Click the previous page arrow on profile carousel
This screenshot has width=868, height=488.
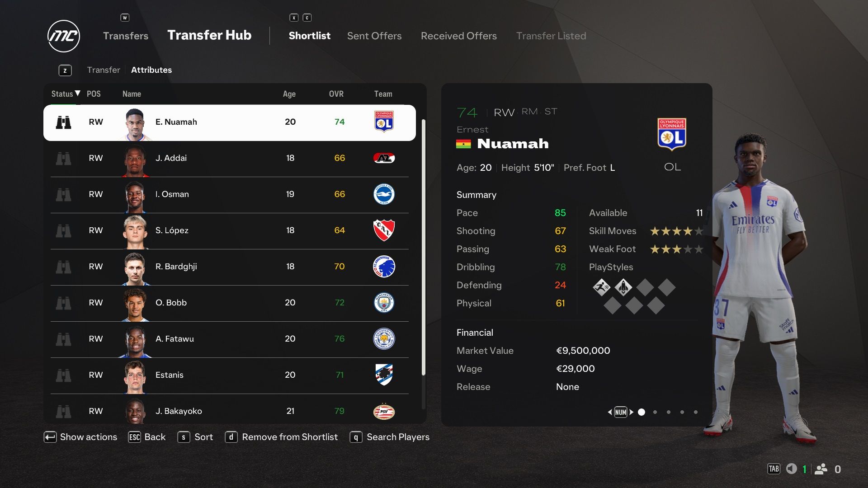click(610, 412)
